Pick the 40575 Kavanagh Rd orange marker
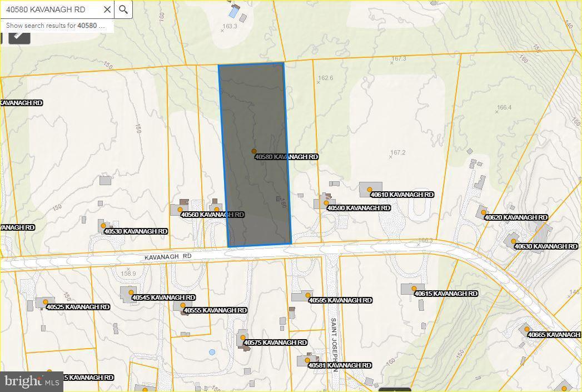This screenshot has width=582, height=392. 243,338
